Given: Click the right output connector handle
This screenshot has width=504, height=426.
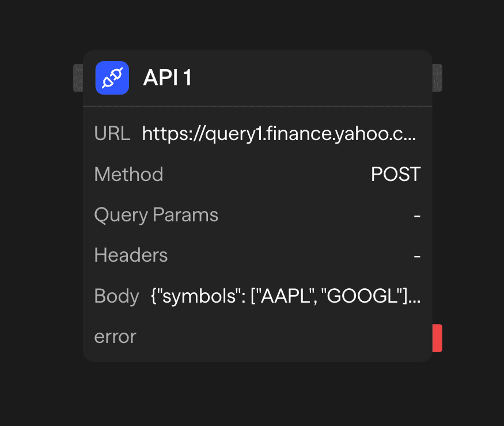Looking at the screenshot, I should (438, 78).
